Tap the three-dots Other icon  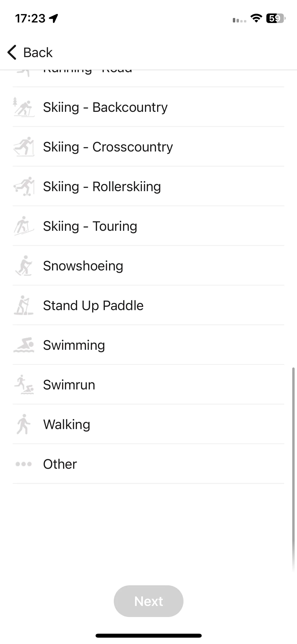[24, 464]
